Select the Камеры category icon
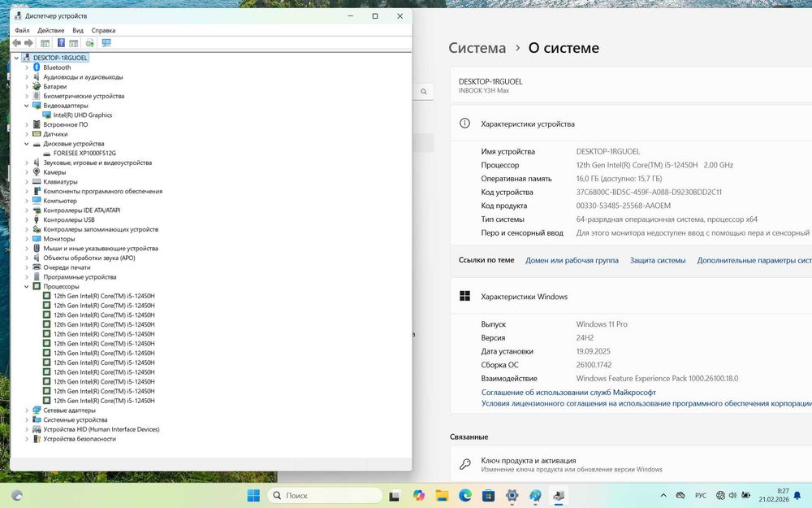 37,172
